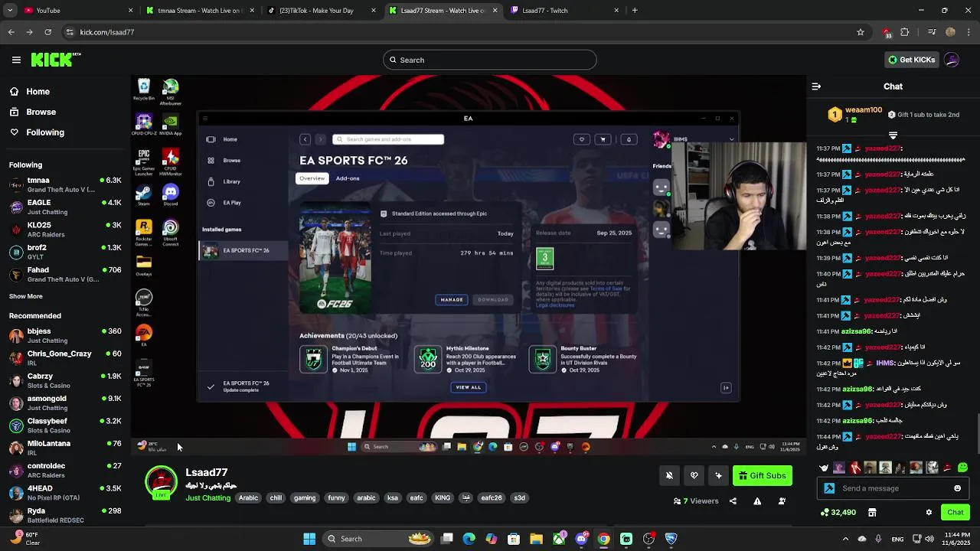Click the Arabic stream tag

248,497
